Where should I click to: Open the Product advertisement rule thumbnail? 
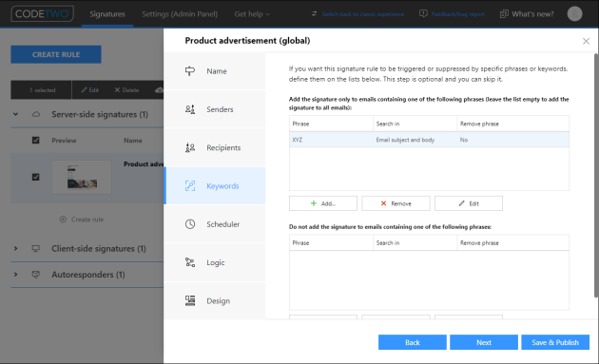(82, 177)
